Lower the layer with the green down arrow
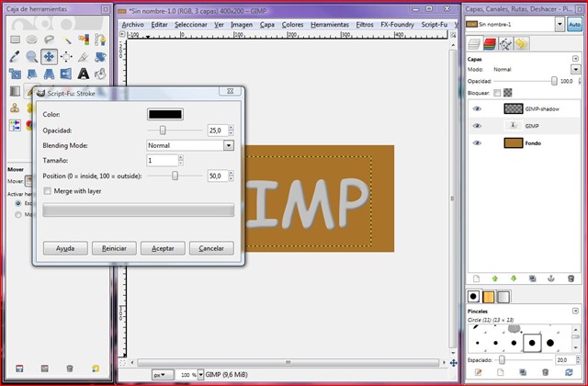The image size is (588, 386). point(514,278)
